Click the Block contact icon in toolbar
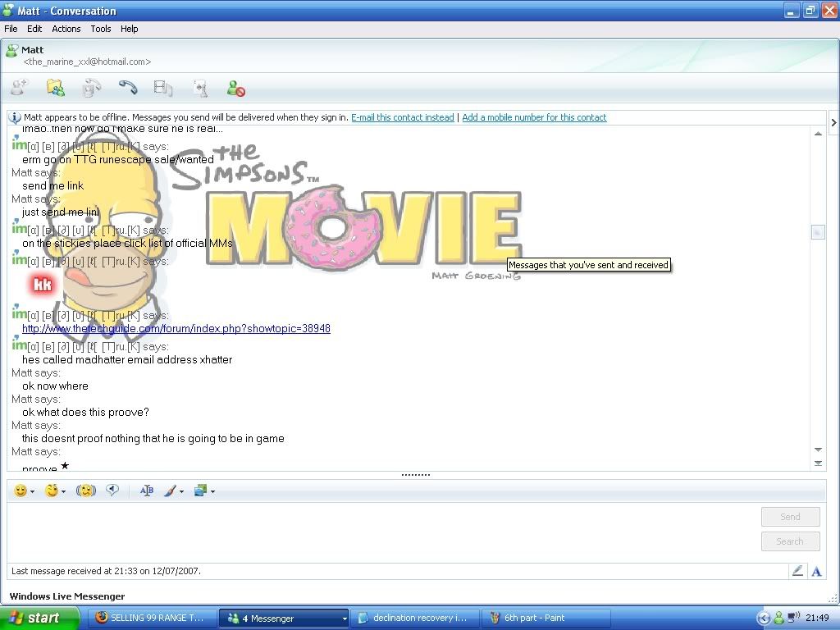 coord(236,88)
